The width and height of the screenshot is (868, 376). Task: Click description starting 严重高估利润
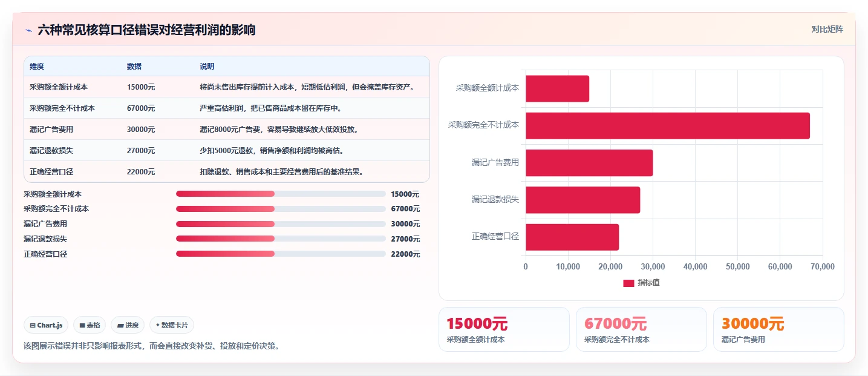272,108
